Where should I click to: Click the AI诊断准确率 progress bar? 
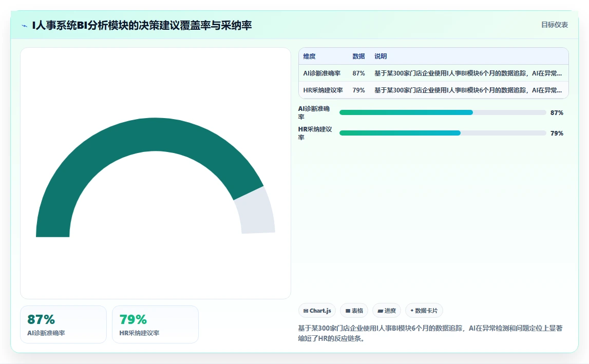coord(443,113)
